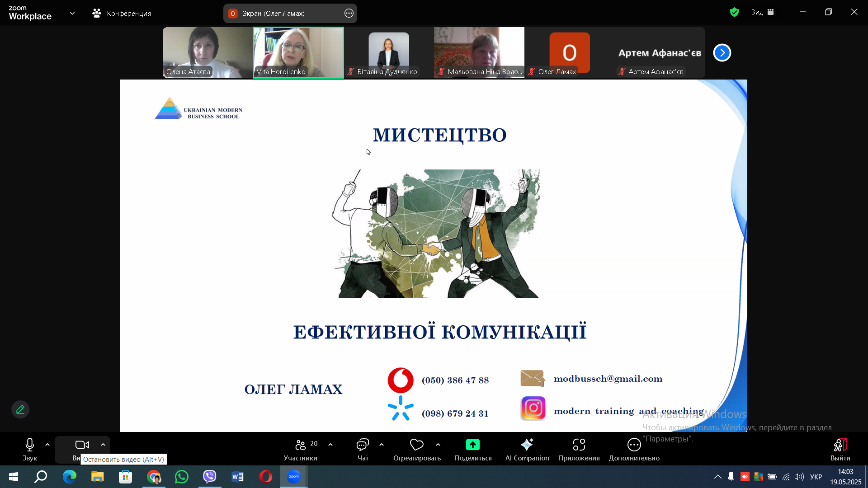Show hidden system tray icons
This screenshot has height=488, width=868.
[718, 477]
